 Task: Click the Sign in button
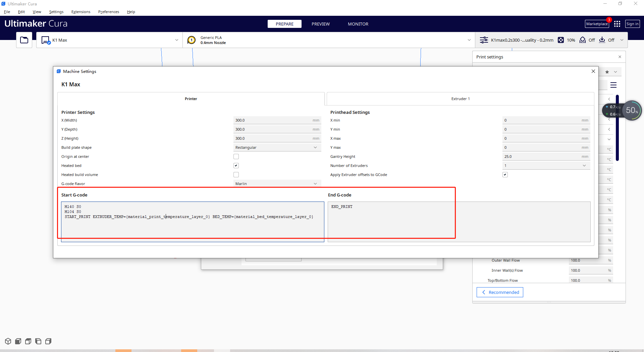tap(632, 24)
